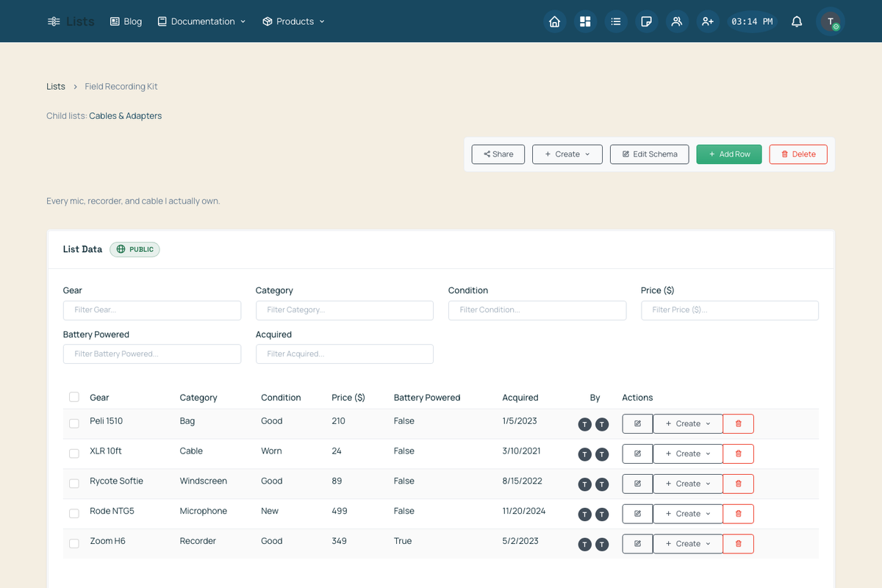Viewport: 882px width, 588px height.
Task: Click the Edit Schema button
Action: 650,154
